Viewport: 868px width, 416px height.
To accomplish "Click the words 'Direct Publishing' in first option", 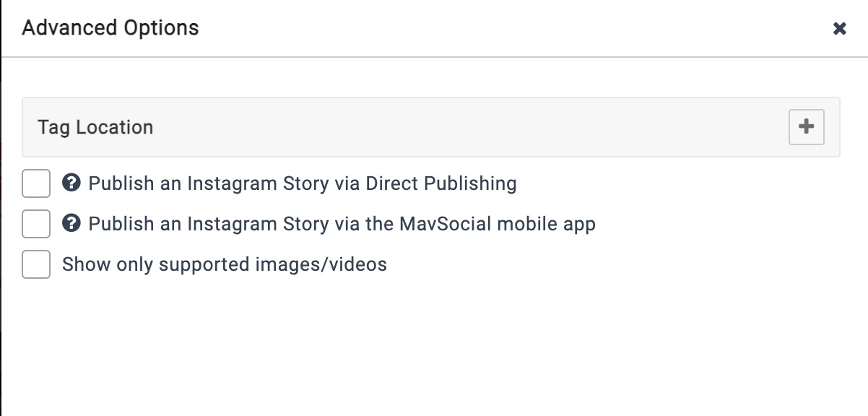I will (440, 183).
